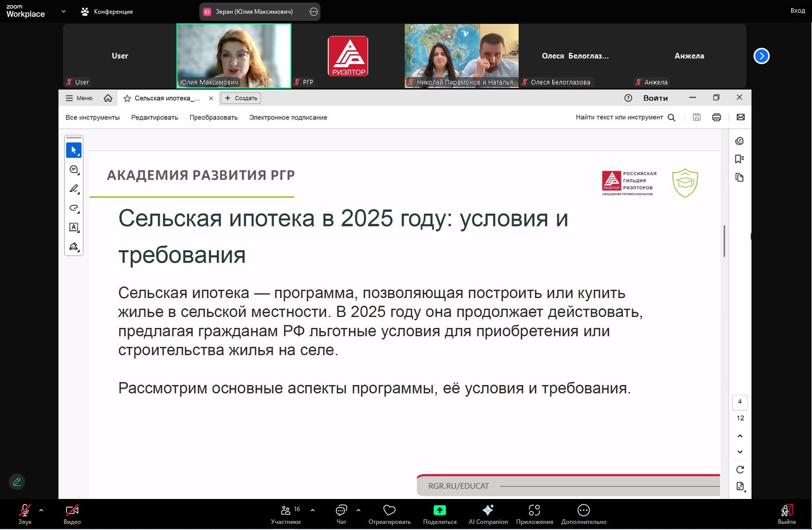
Task: Open AI Companion
Action: [x=488, y=514]
